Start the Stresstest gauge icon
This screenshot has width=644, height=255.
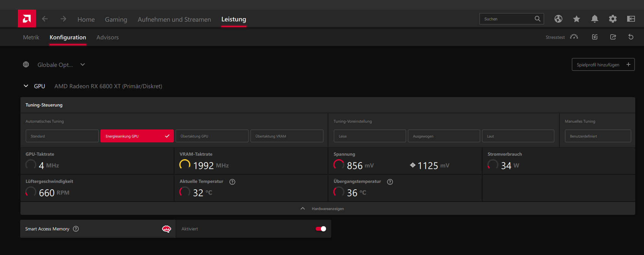574,37
